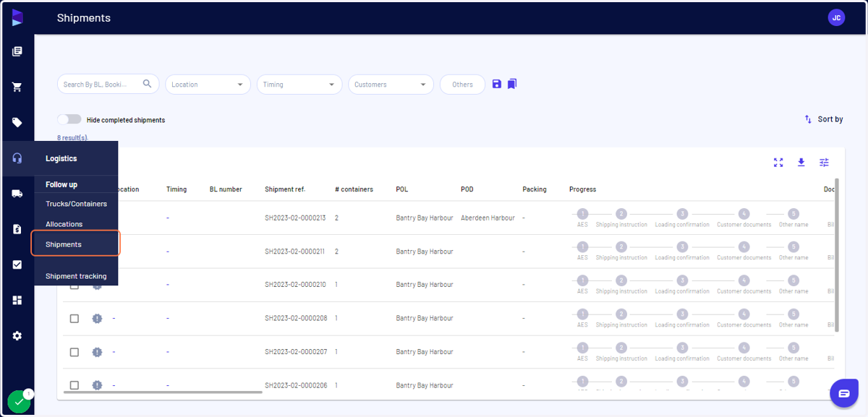
Task: Open the headset Logistics sidebar icon
Action: coord(17,158)
